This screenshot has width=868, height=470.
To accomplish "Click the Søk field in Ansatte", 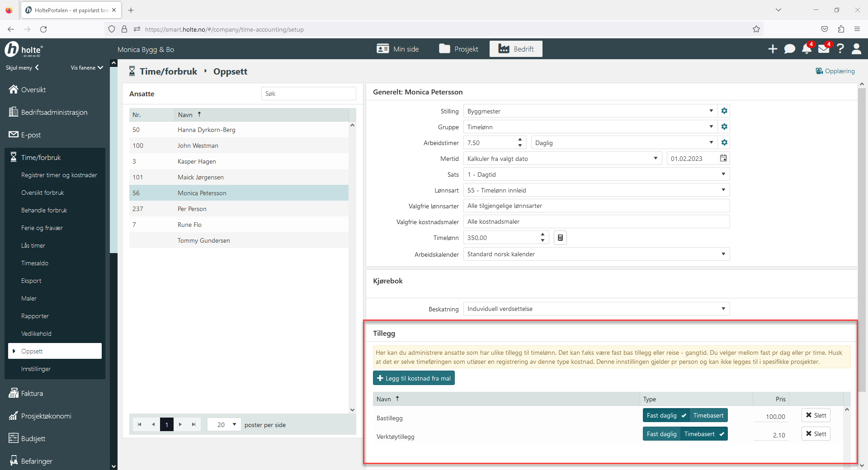I will click(x=308, y=94).
